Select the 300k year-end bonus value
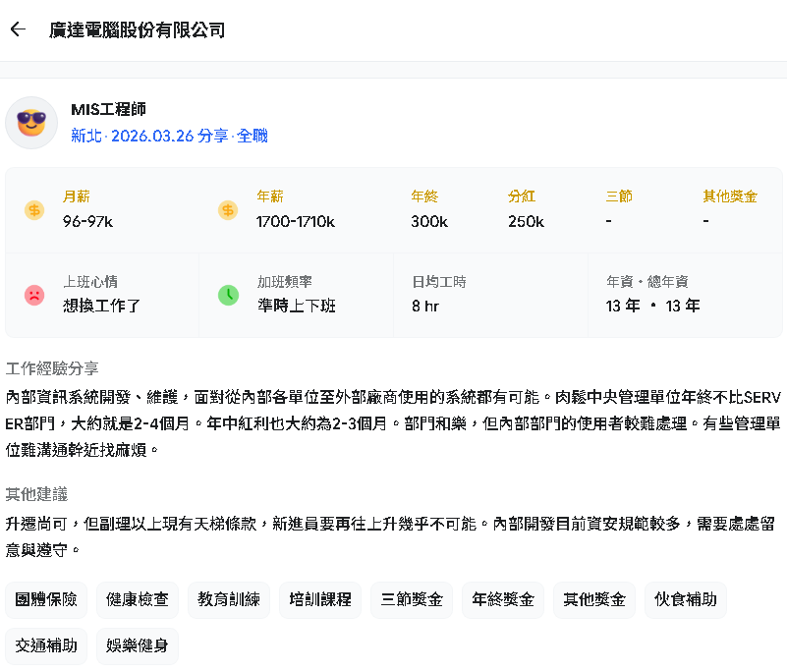This screenshot has height=672, width=787. pos(429,221)
